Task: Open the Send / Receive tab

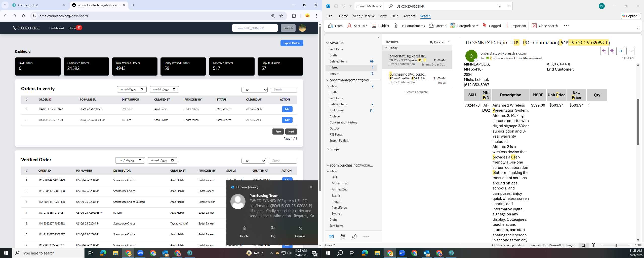Action: (x=364, y=16)
